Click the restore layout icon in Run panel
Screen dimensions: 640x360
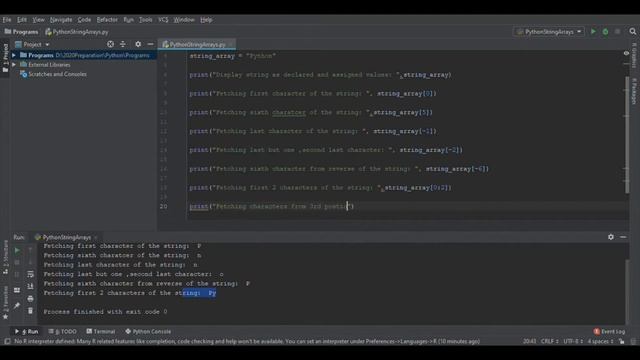coord(17,290)
